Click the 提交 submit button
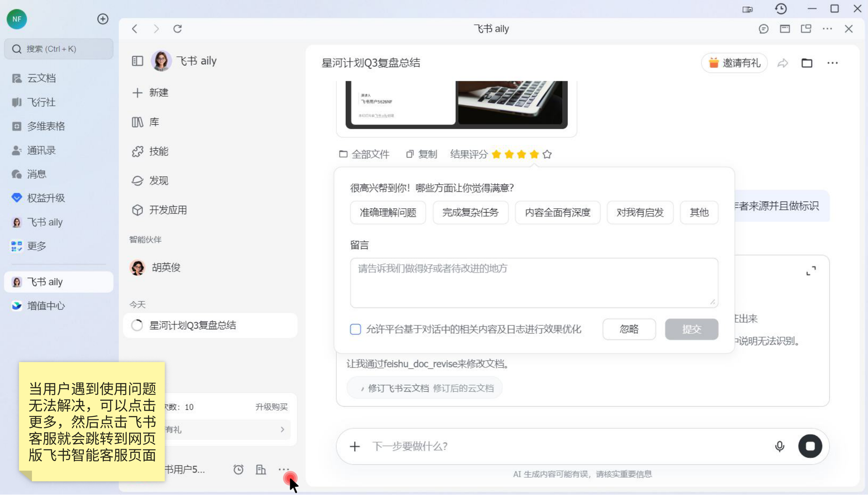Viewport: 868px width, 495px height. (692, 329)
